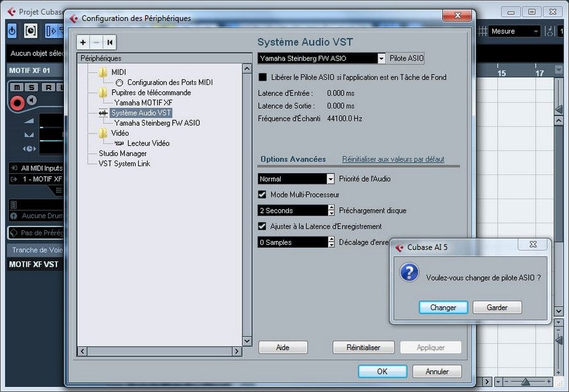Click the red record enable button

17,101
